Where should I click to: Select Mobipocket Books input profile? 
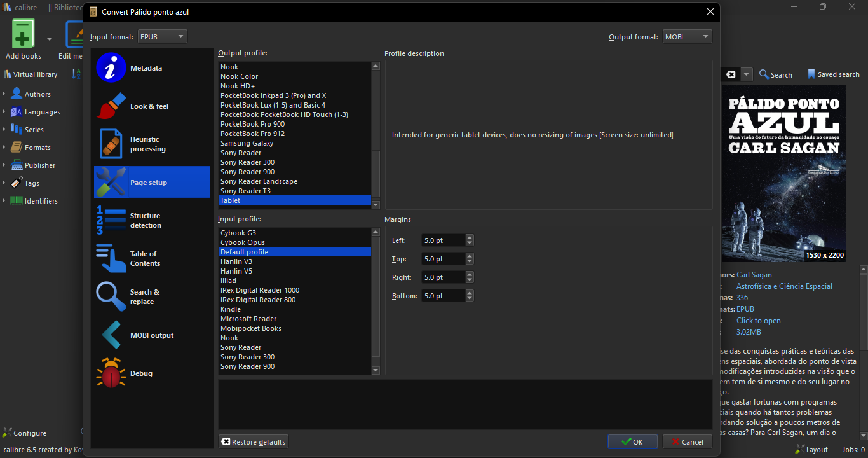(295, 328)
